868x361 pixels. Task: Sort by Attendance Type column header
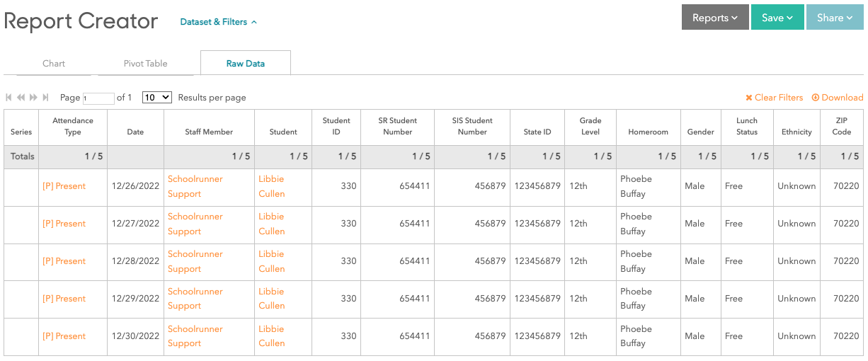73,127
